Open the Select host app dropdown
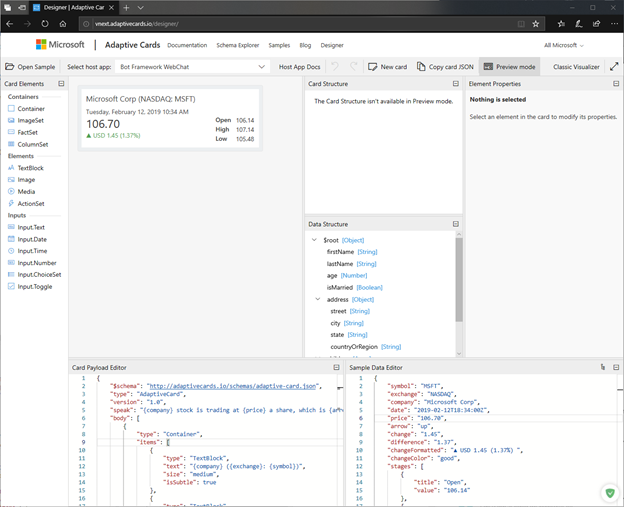Image resolution: width=624 pixels, height=507 pixels. coord(193,66)
